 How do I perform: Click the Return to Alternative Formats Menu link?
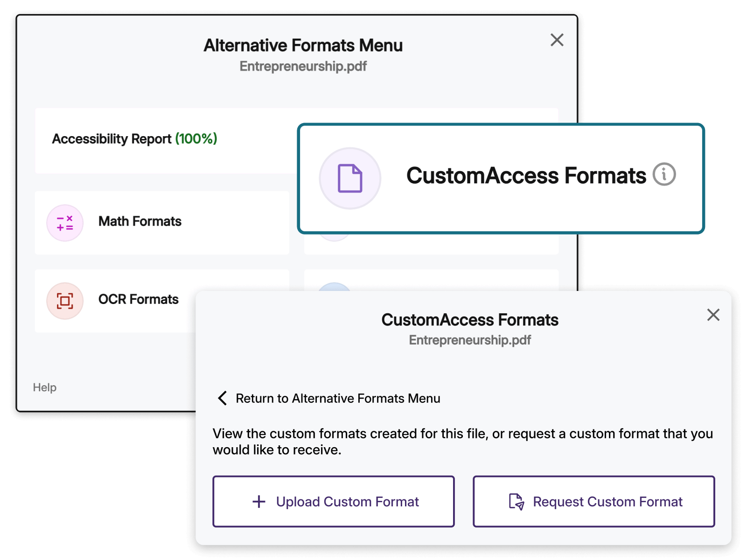click(x=338, y=399)
